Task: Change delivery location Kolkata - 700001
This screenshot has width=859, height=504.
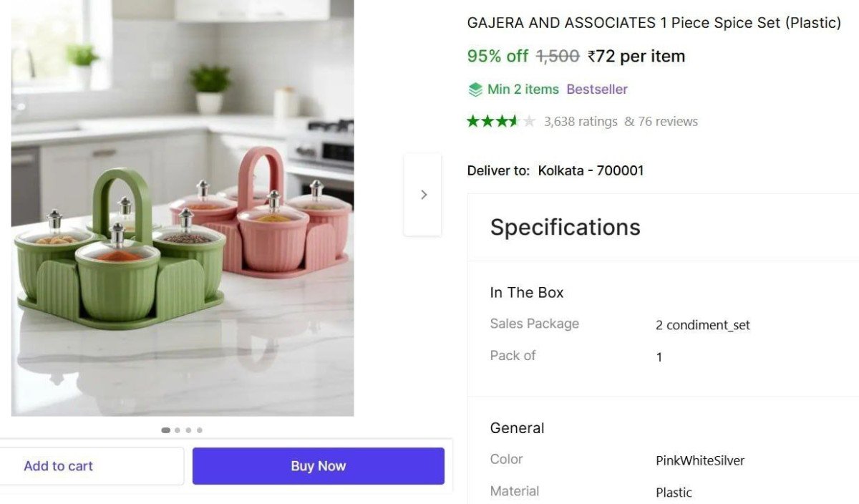Action: tap(591, 170)
